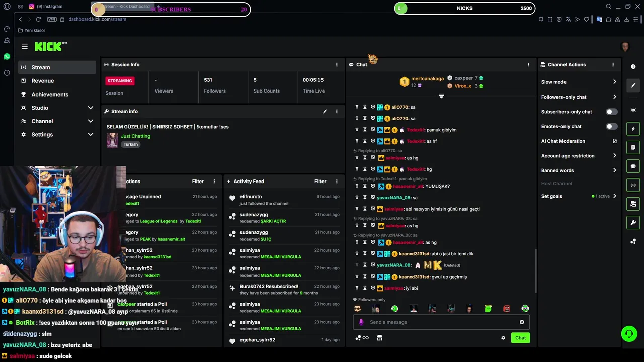Click the browser address bar URL
644x362 pixels.
[97, 19]
